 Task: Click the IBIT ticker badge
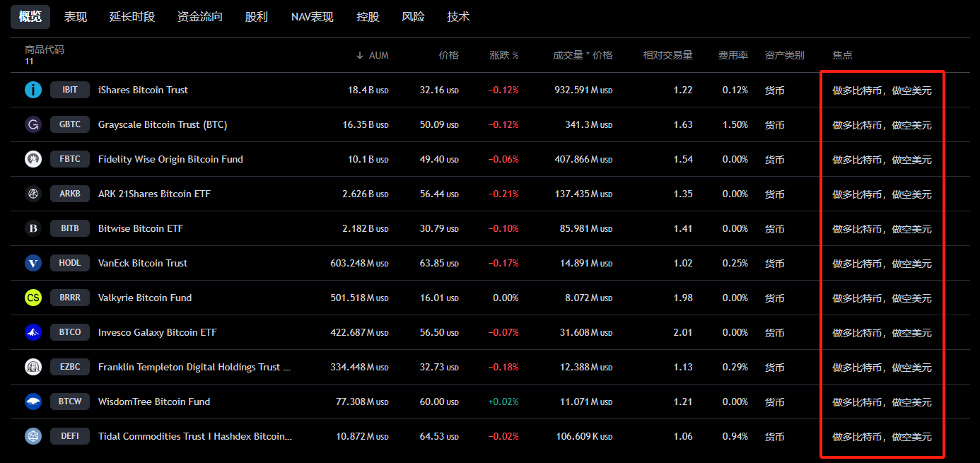(70, 90)
